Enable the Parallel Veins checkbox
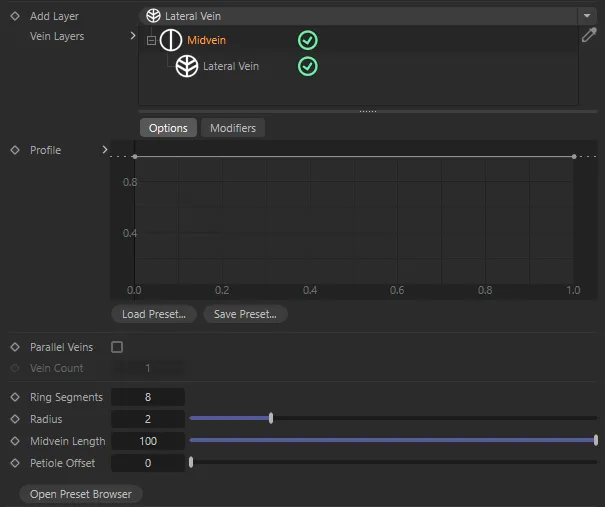 click(117, 347)
